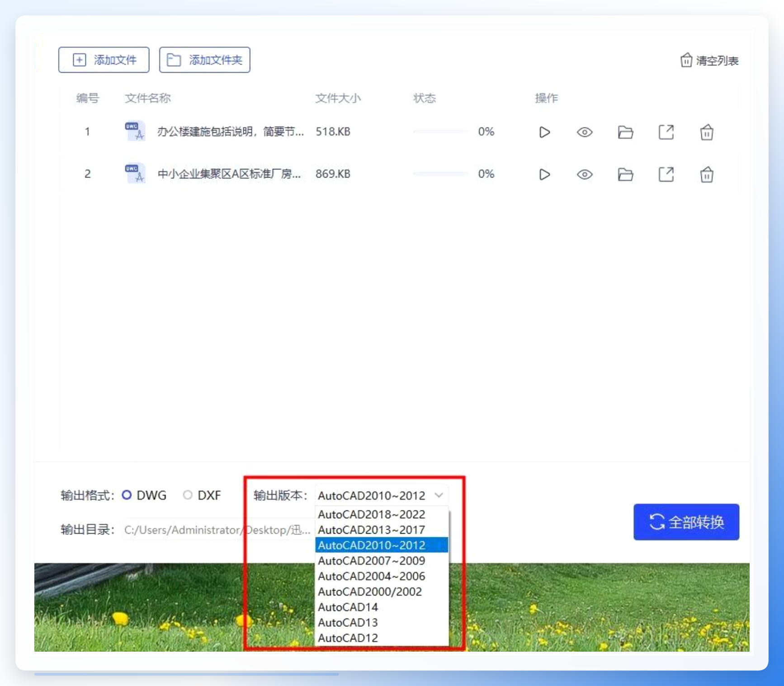This screenshot has height=686, width=784.
Task: Choose AutoCAD2007~2009 from version list
Action: click(382, 560)
